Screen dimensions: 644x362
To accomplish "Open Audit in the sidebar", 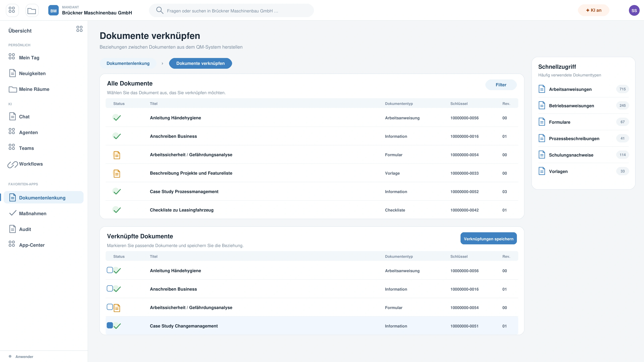I will pyautogui.click(x=43, y=229).
